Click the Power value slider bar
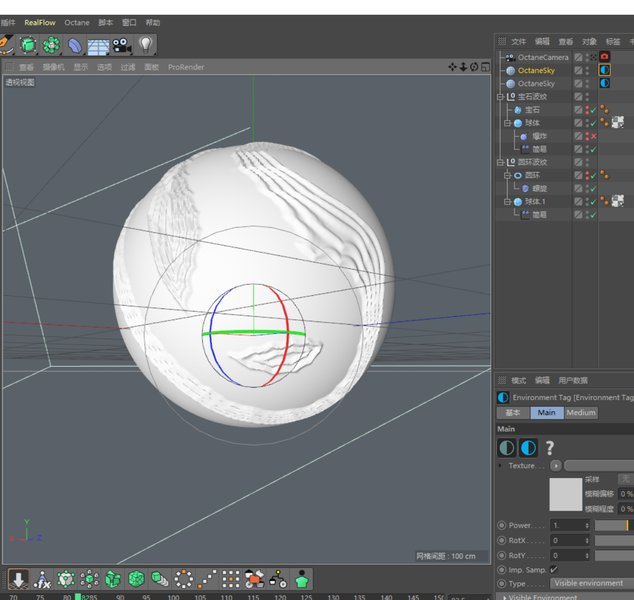The width and height of the screenshot is (634, 600). click(614, 525)
